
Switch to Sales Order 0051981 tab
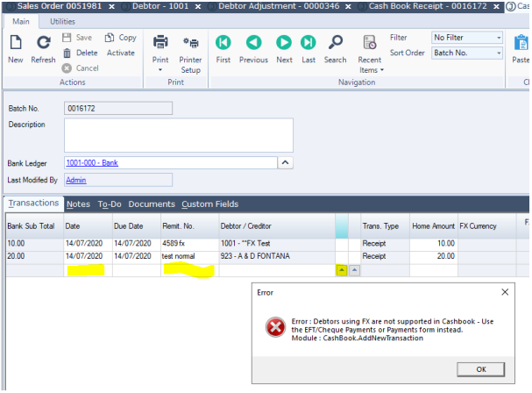coord(59,6)
